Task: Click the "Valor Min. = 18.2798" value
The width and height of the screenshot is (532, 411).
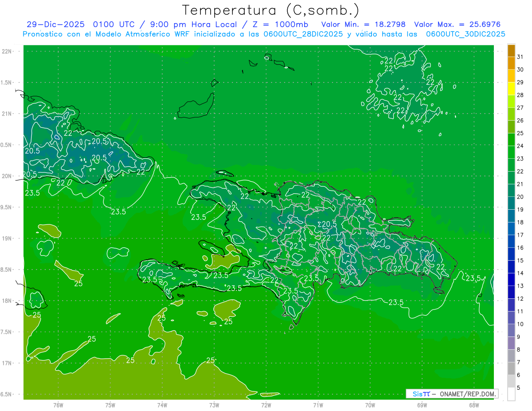Action: pyautogui.click(x=363, y=24)
